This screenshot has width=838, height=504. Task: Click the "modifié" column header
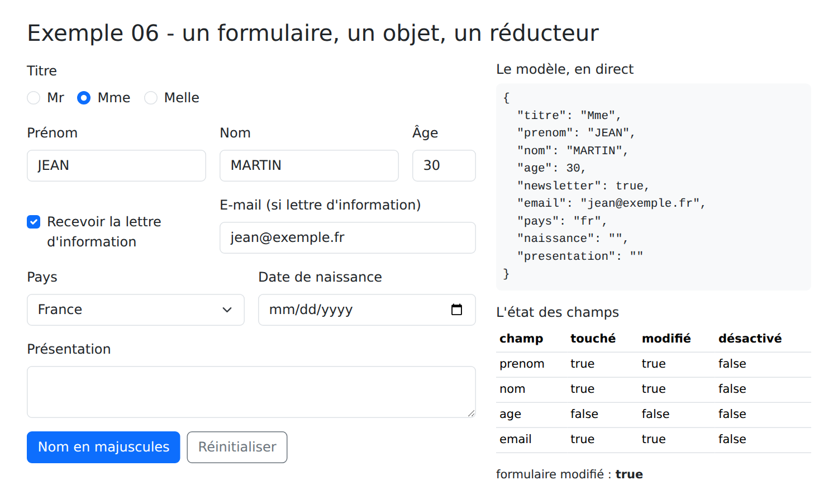(x=666, y=339)
